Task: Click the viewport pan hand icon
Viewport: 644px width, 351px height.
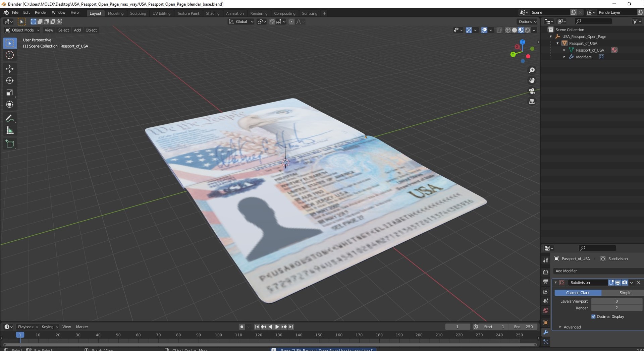Action: (x=532, y=80)
